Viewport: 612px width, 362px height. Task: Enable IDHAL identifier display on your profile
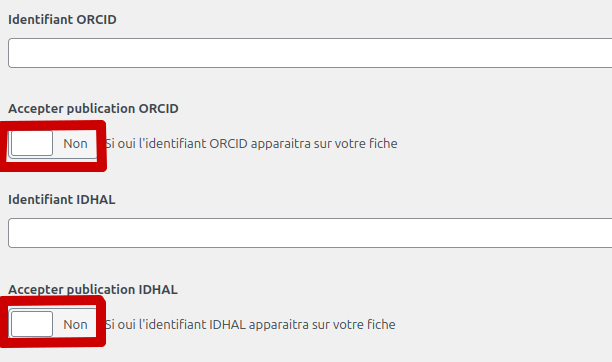click(x=52, y=324)
